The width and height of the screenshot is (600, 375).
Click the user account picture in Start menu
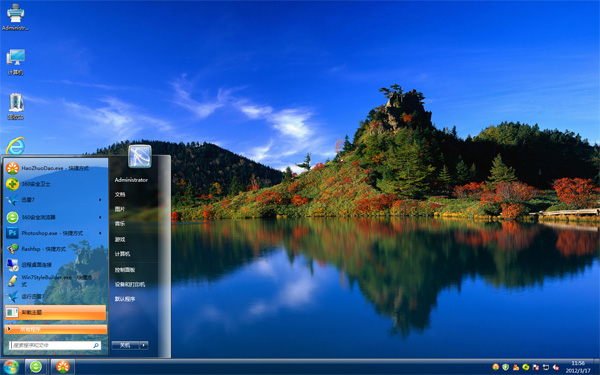(x=140, y=156)
